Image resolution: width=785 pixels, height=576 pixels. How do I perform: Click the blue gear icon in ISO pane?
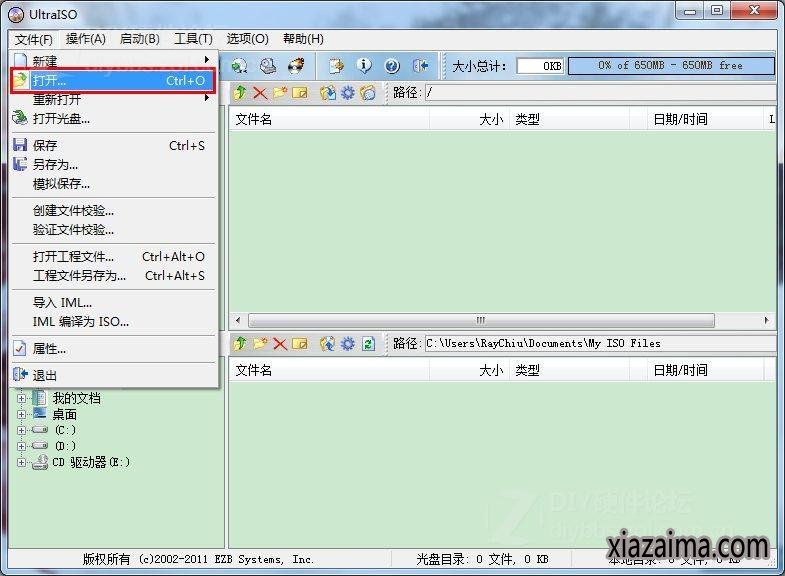(x=347, y=93)
